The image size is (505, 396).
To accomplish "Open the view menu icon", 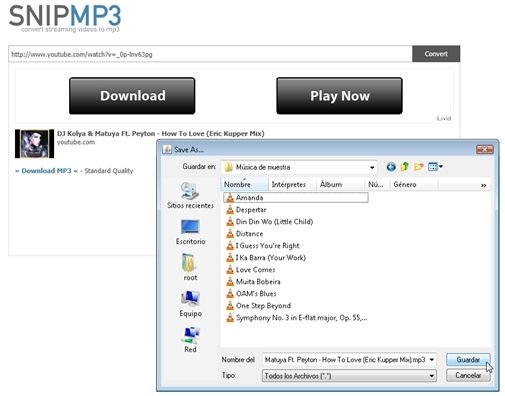I will [435, 166].
